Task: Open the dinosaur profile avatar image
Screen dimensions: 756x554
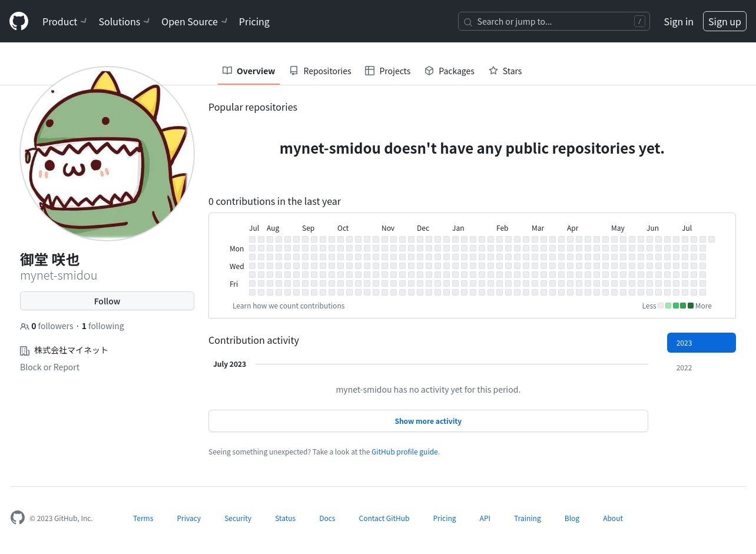Action: (107, 154)
